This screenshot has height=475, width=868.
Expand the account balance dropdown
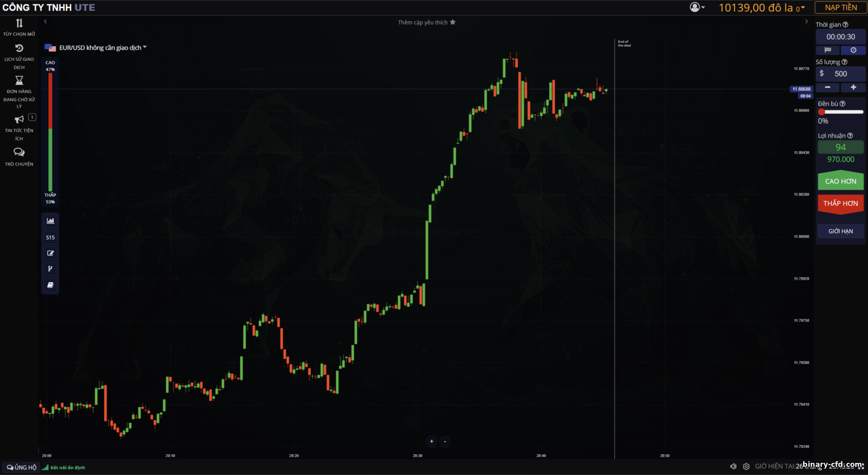(803, 8)
